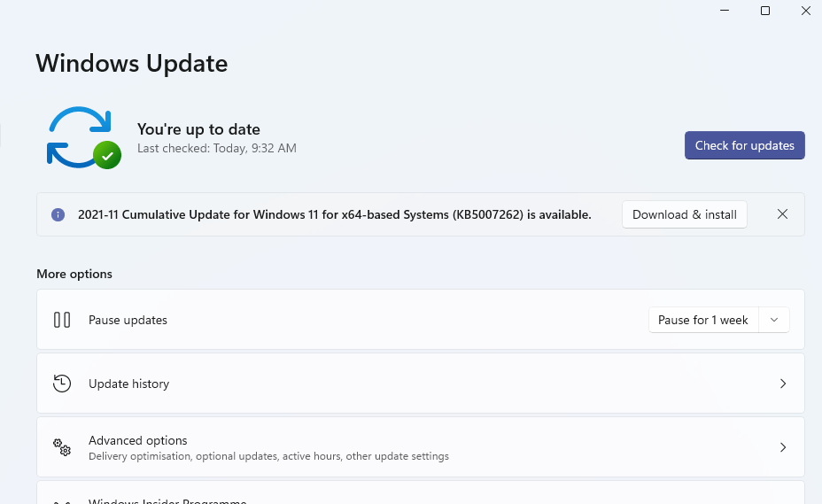Click the chevron on the Advanced options row
822x504 pixels.
coord(782,447)
